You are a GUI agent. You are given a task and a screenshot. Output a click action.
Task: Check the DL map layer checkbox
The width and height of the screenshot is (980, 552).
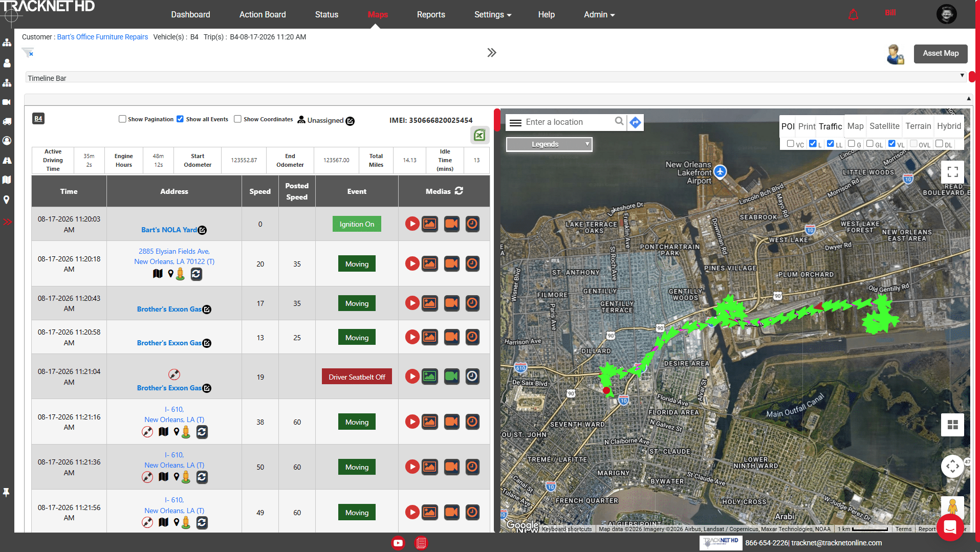[939, 144]
